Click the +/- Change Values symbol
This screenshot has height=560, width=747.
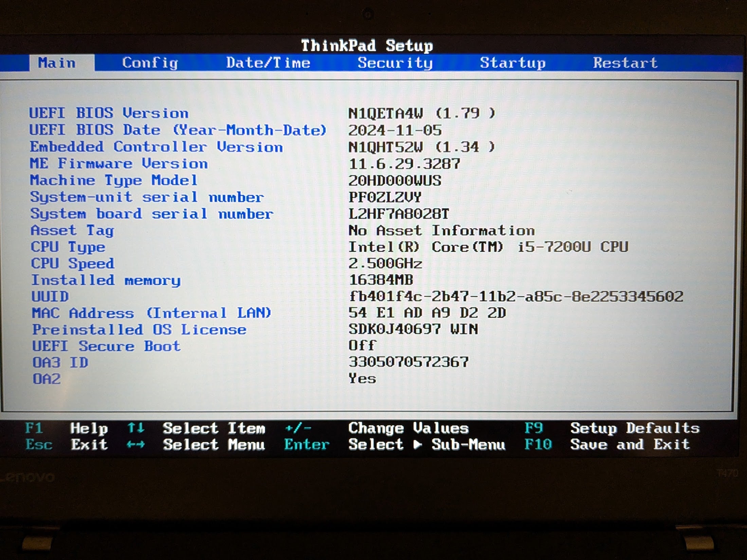(x=298, y=428)
